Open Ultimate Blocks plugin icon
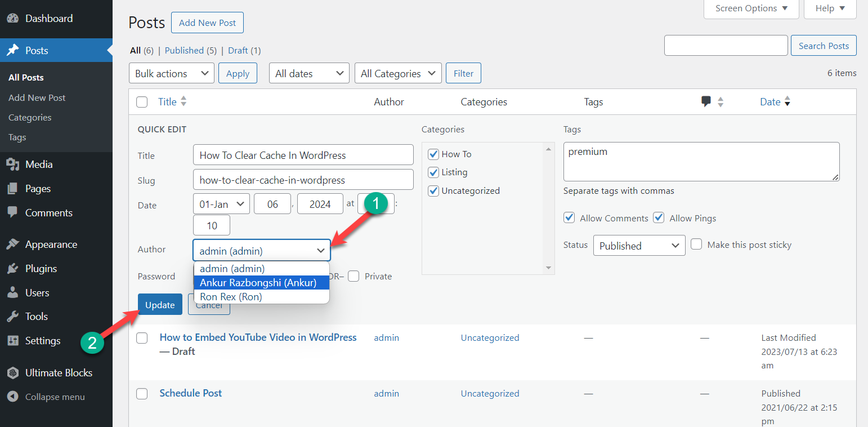The image size is (868, 427). pyautogui.click(x=12, y=373)
